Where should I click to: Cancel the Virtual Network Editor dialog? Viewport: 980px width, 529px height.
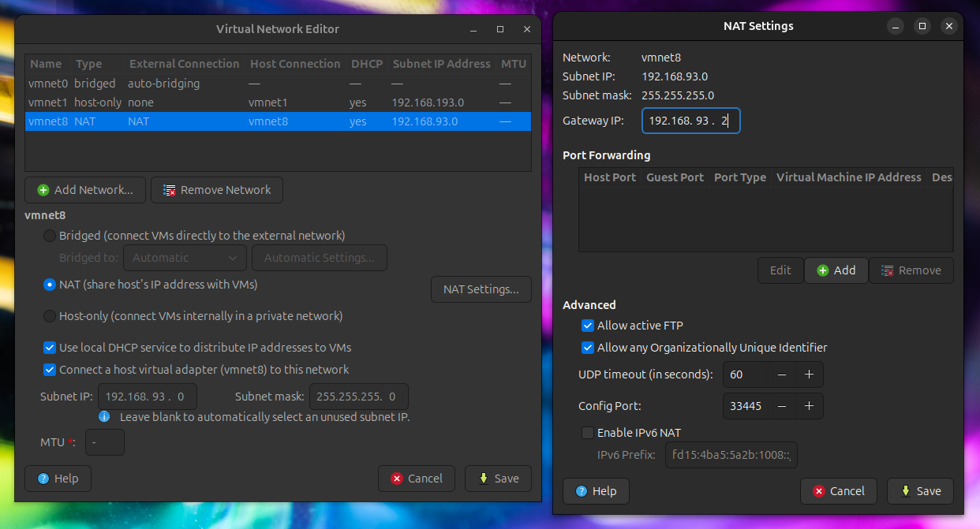tap(416, 479)
